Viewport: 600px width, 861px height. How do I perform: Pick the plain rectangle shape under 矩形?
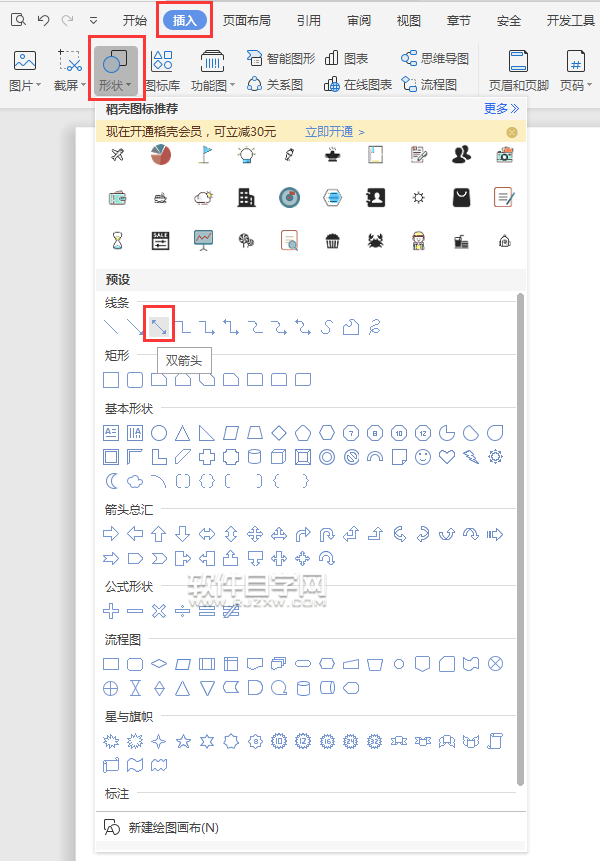point(111,379)
